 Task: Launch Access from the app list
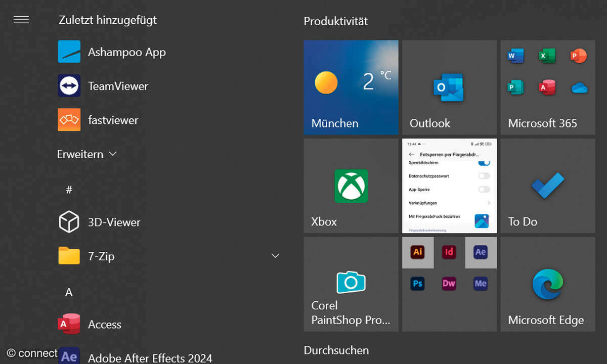90,324
